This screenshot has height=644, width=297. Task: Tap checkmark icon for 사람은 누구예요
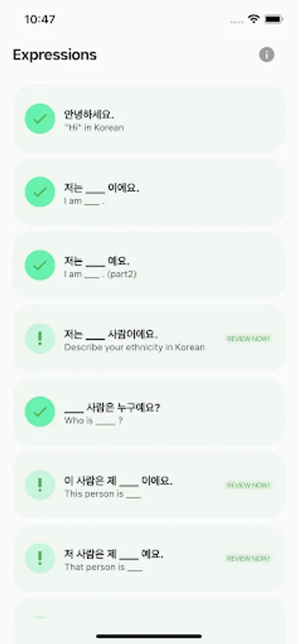click(40, 411)
